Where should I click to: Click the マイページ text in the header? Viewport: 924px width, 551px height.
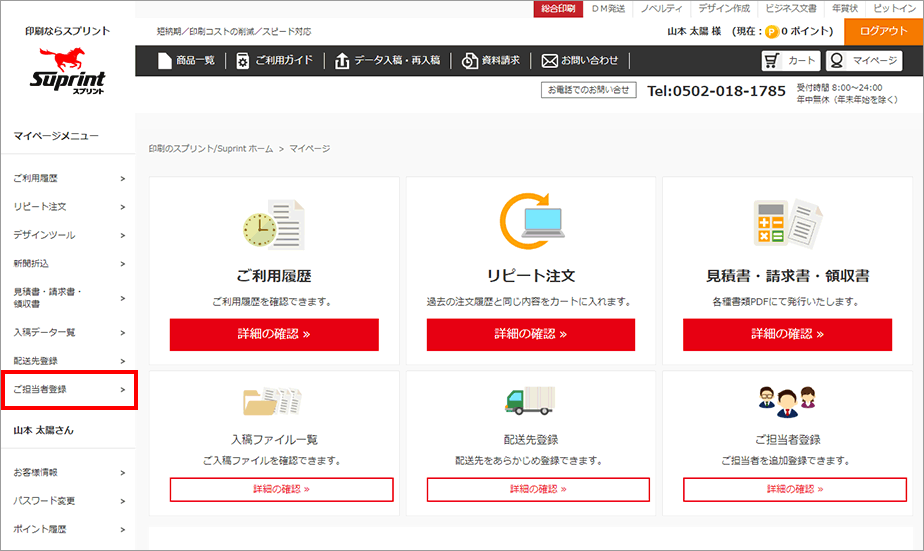[x=875, y=61]
